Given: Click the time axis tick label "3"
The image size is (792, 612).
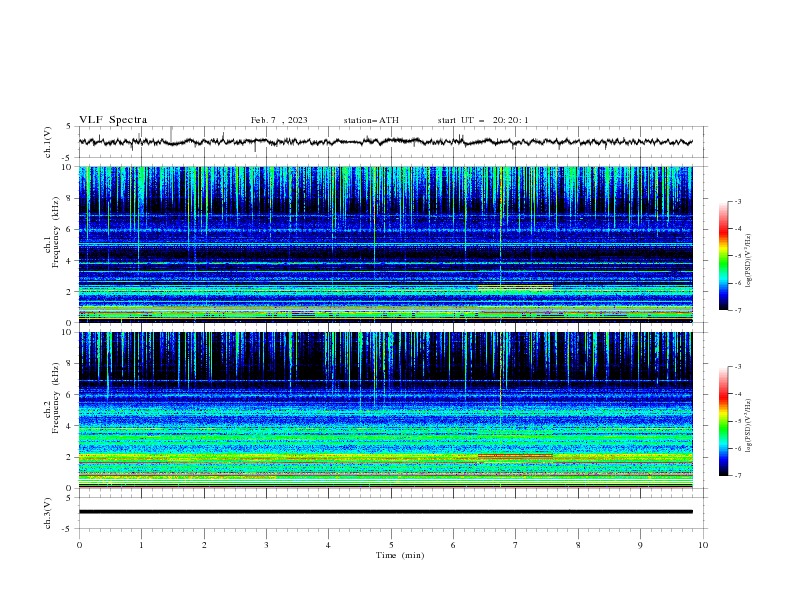Looking at the screenshot, I should (266, 545).
